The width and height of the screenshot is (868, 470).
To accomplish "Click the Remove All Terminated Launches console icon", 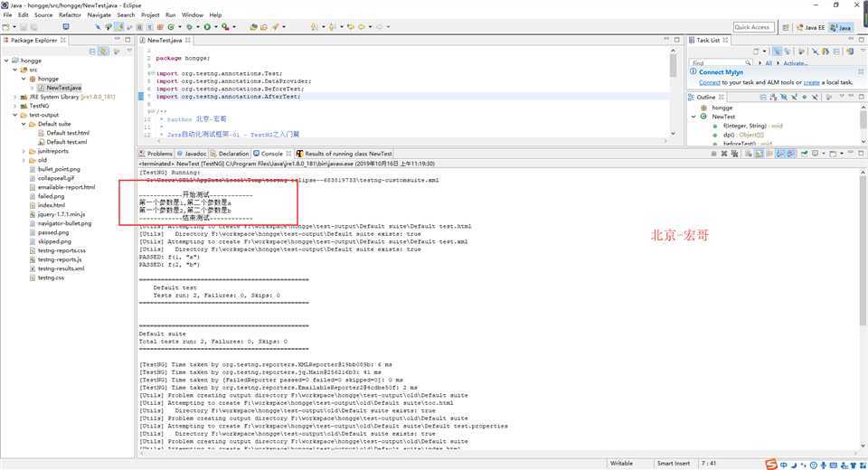I will tap(734, 154).
